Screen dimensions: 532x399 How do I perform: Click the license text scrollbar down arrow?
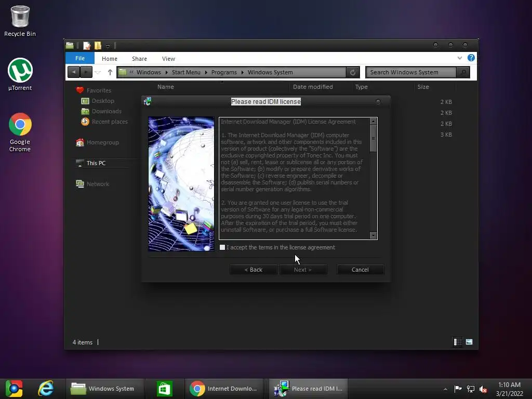point(373,235)
